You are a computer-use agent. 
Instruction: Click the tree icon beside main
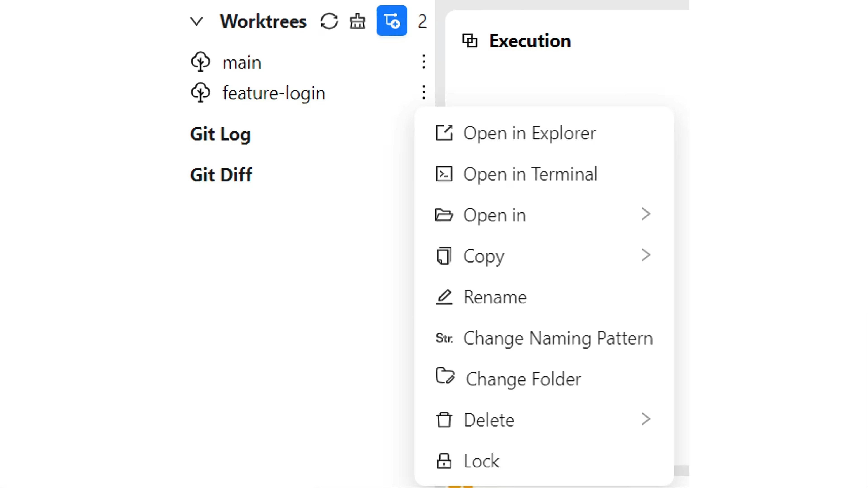[x=200, y=62]
